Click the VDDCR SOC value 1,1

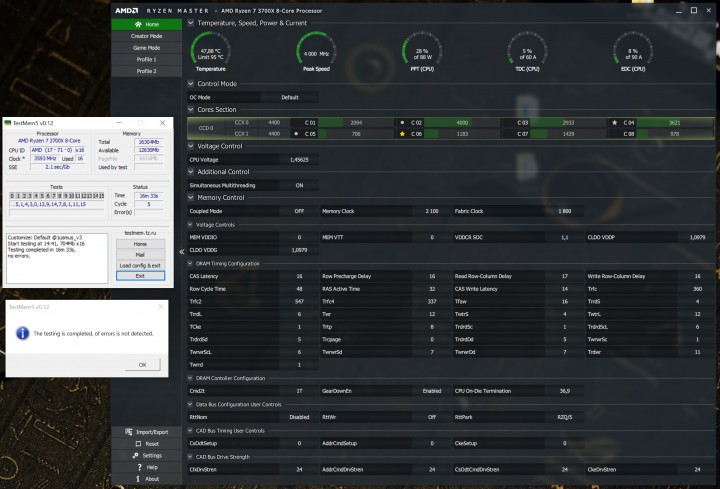[x=565, y=237]
